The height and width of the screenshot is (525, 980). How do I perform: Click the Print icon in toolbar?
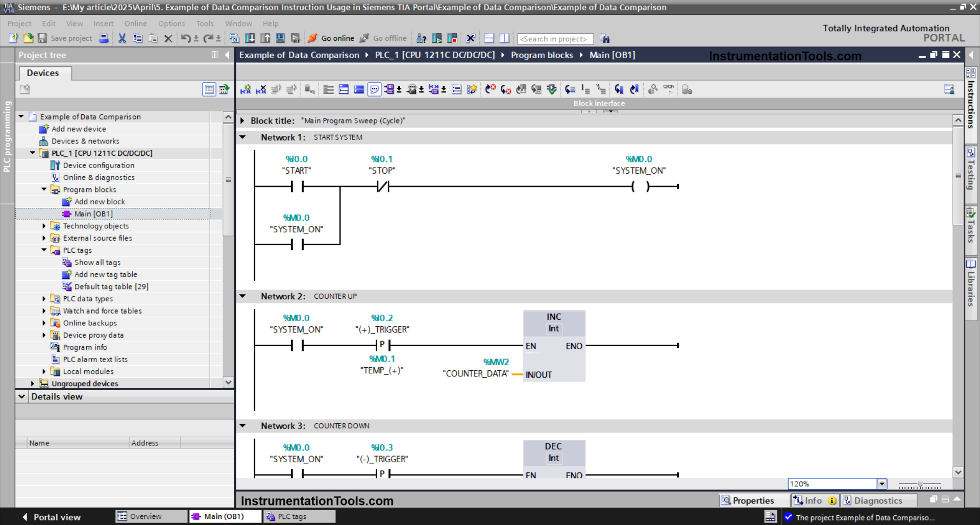pos(104,38)
